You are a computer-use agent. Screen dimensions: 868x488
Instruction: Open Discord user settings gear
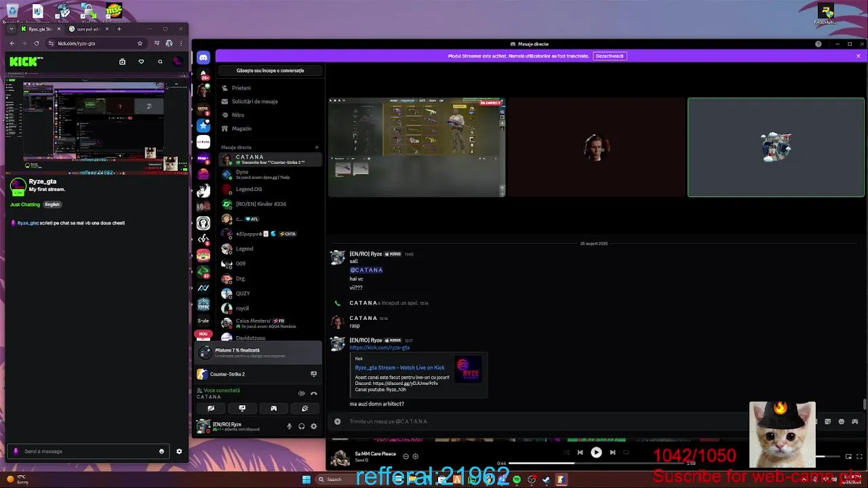coord(313,426)
